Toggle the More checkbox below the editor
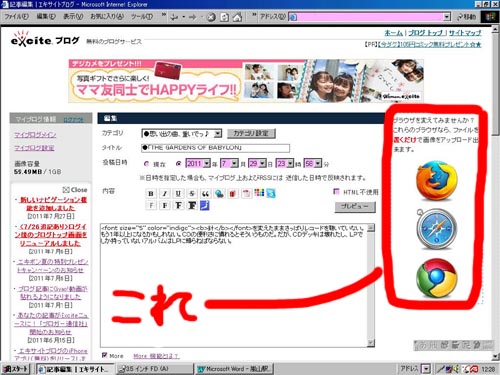This screenshot has height=375, width=500. click(105, 355)
